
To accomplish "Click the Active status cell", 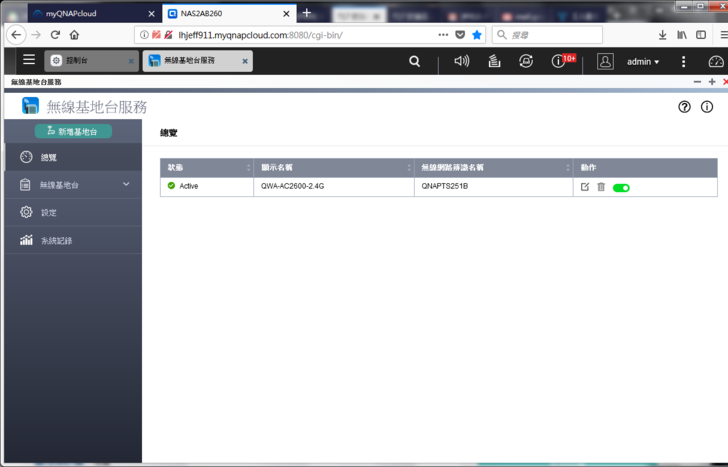I will [207, 186].
